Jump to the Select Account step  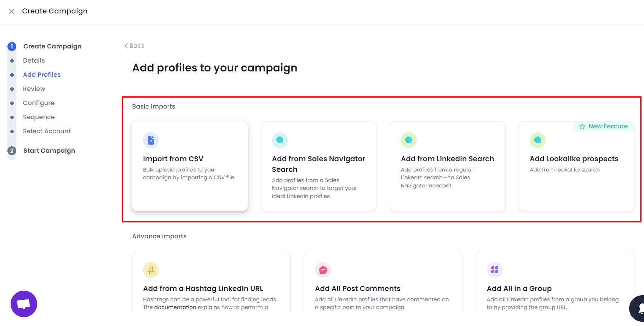pos(47,131)
